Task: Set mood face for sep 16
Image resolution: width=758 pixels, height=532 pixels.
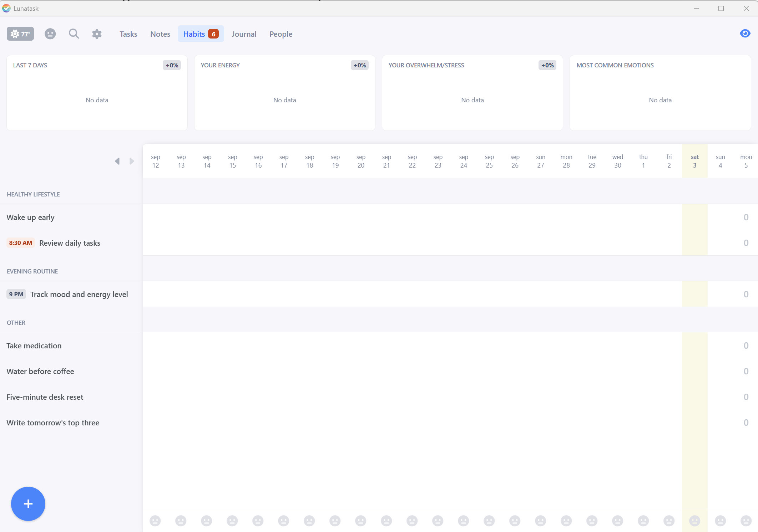Action: coord(258,521)
